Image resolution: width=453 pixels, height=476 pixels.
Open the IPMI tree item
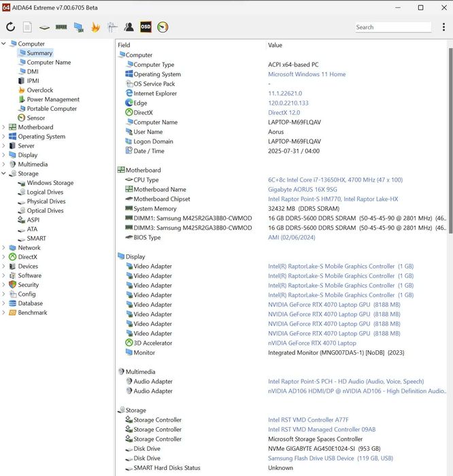click(x=33, y=81)
